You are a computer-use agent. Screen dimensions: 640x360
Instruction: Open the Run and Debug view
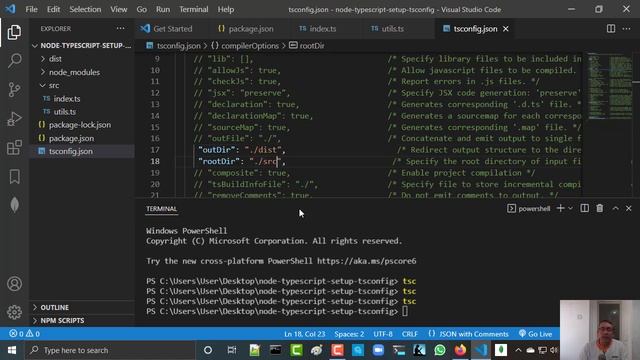pos(14,118)
